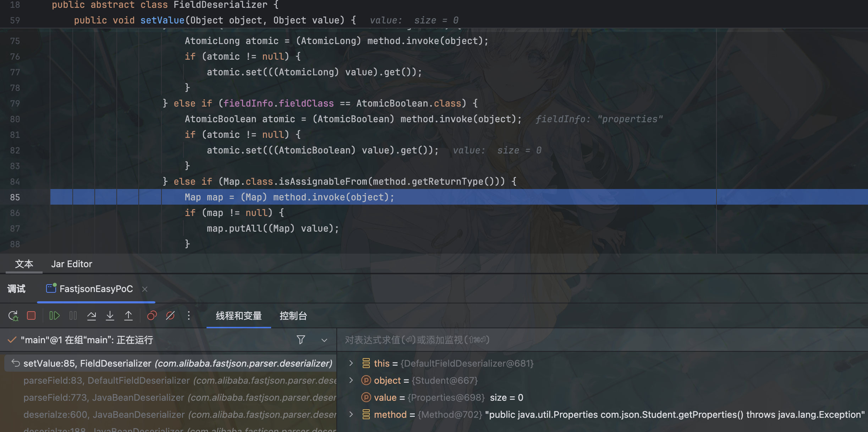Switch to the Jar Editor tab
This screenshot has width=868, height=432.
point(71,264)
